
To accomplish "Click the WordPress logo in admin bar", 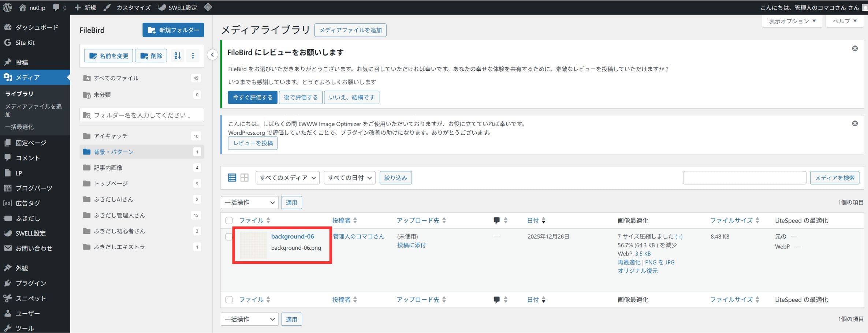I will [7, 7].
